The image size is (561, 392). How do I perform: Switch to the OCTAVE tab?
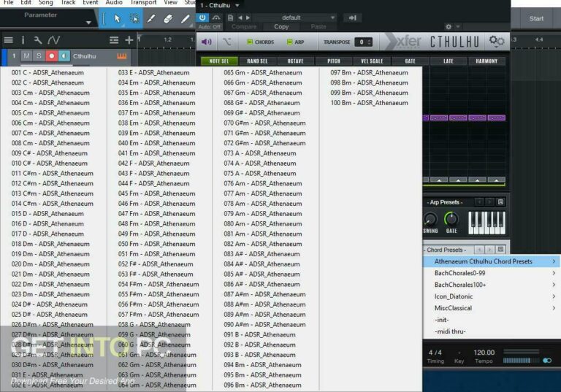click(x=295, y=61)
